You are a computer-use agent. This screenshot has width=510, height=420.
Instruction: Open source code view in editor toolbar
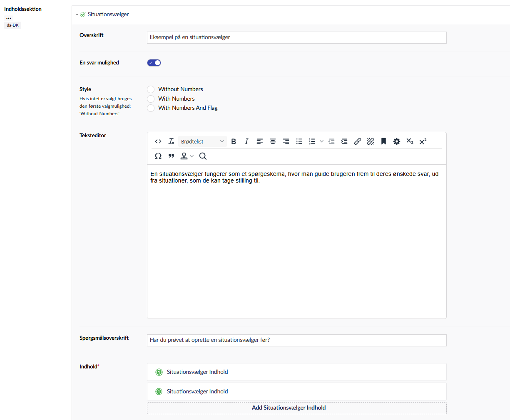tap(158, 141)
